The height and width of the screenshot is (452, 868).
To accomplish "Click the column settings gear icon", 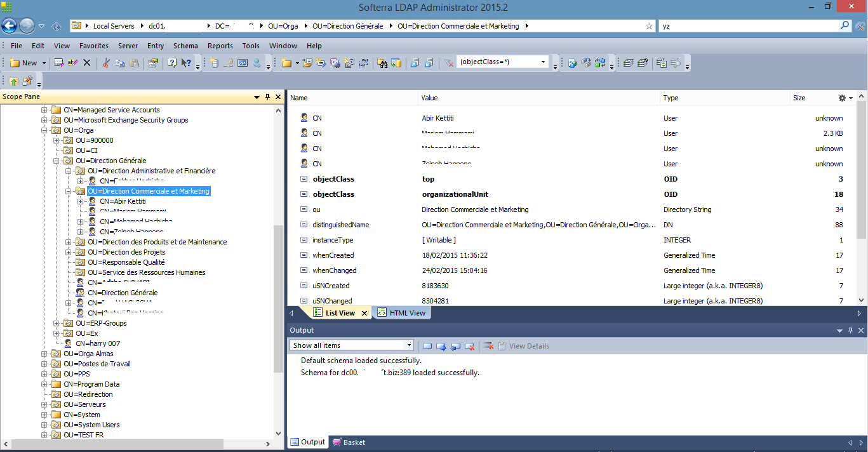I will pyautogui.click(x=842, y=98).
